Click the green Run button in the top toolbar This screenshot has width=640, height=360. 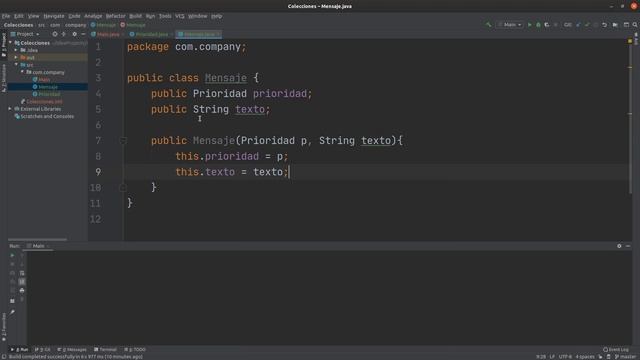[x=529, y=25]
